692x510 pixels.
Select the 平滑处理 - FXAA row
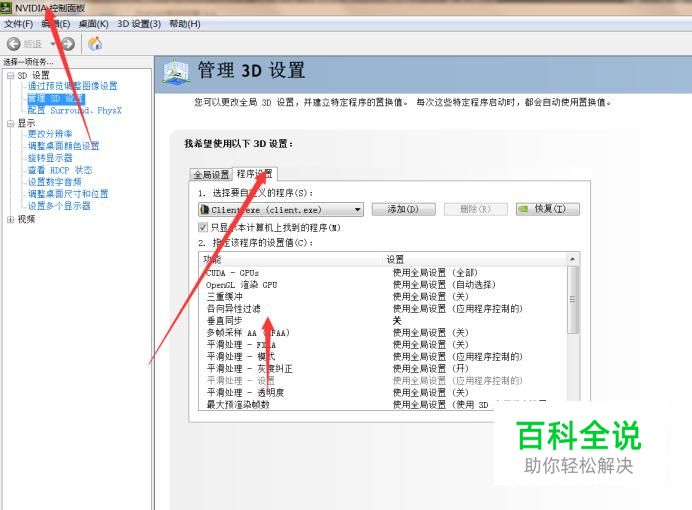click(x=383, y=345)
